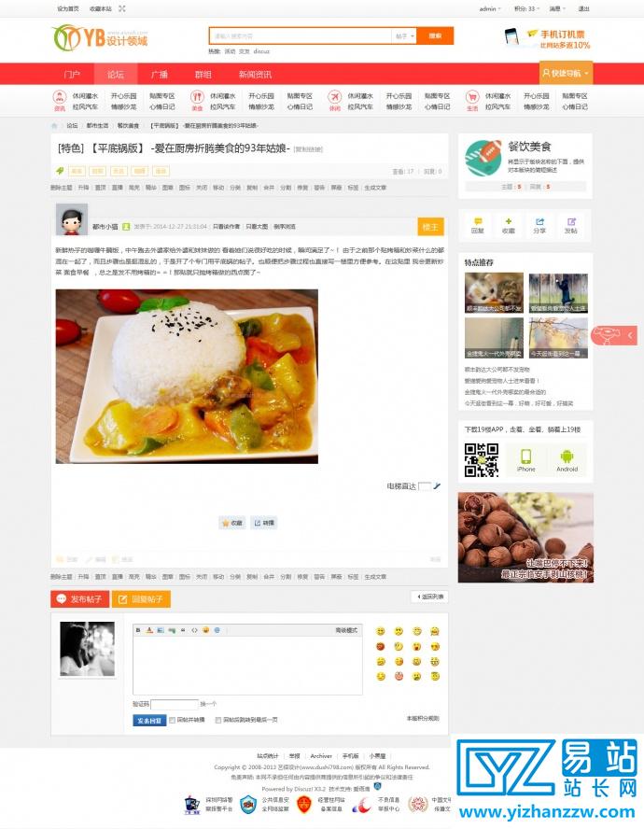The height and width of the screenshot is (829, 644).
Task: Switch to the 新闻资讯 navigation tab
Action: (x=255, y=74)
